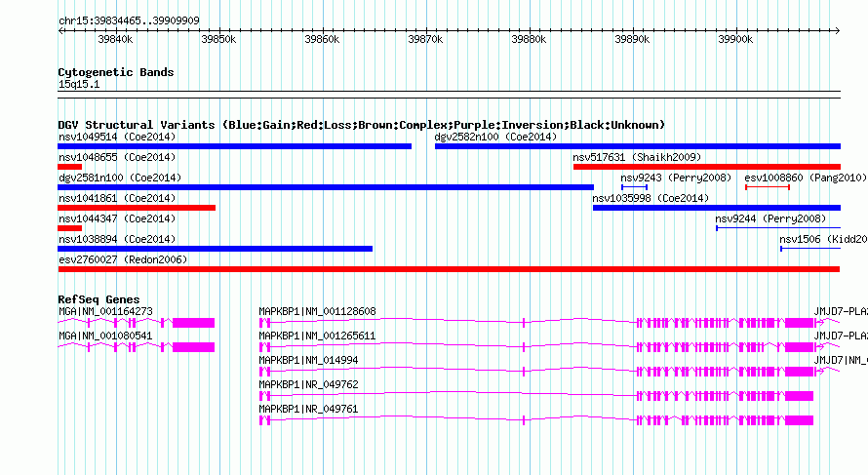The width and height of the screenshot is (868, 475).
Task: Click the blue gain bar under dgv2582n100
Action: 638,146
